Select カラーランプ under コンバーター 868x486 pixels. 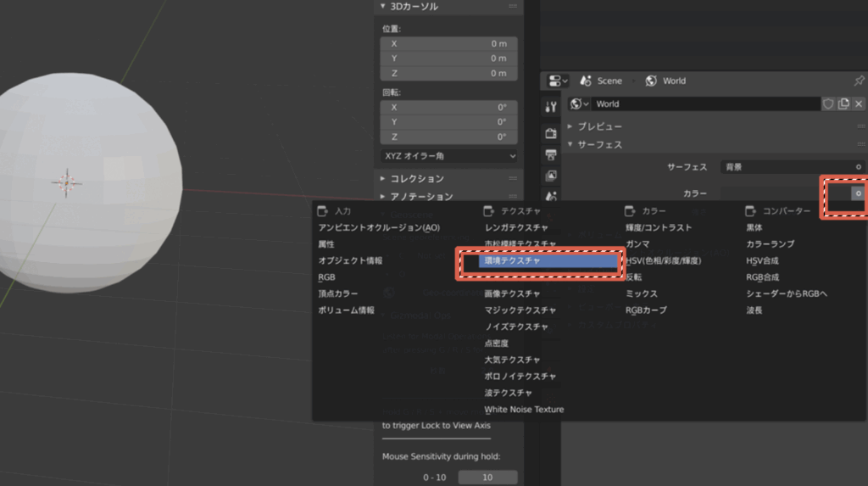pos(770,244)
